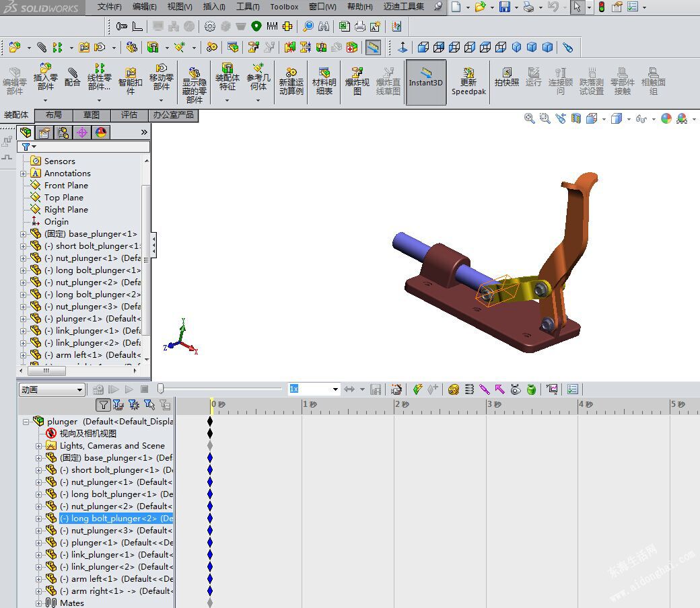Open the ConfigurationManager tab icon

click(63, 132)
